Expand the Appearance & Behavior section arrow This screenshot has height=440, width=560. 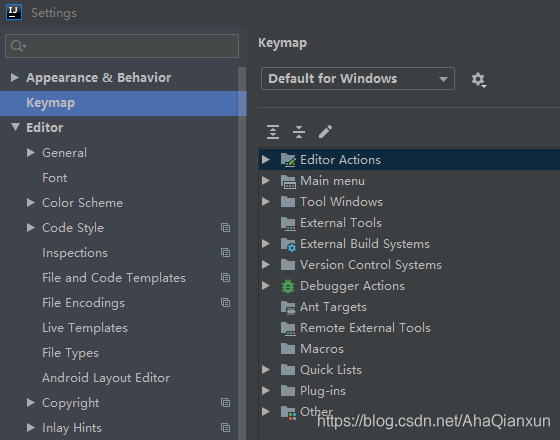[15, 78]
